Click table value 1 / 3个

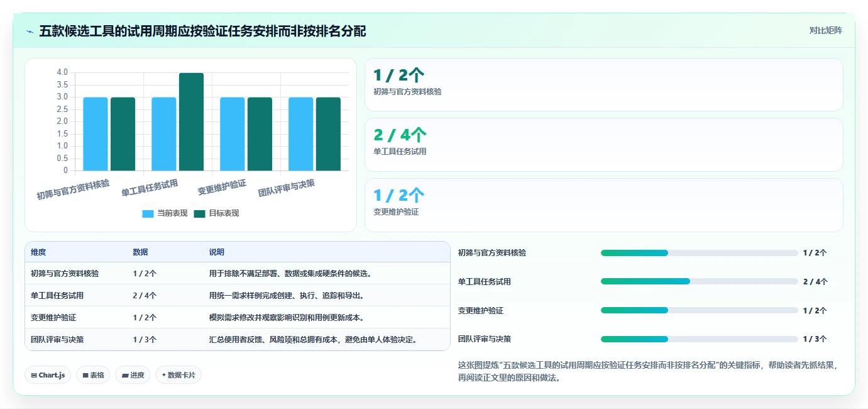(x=145, y=340)
